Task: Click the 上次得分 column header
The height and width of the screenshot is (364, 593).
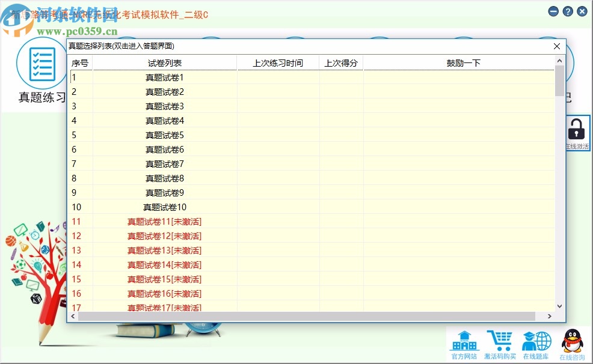Action: [x=341, y=63]
